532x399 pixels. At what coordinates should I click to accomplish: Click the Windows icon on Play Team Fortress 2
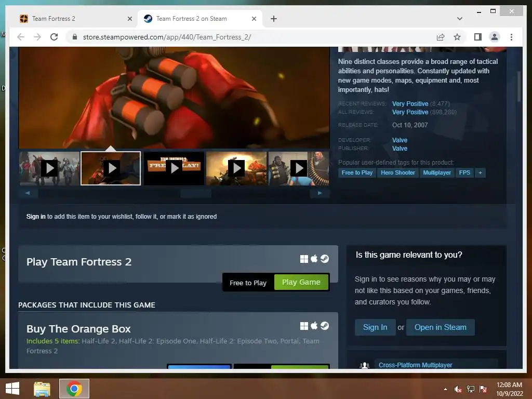point(304,259)
